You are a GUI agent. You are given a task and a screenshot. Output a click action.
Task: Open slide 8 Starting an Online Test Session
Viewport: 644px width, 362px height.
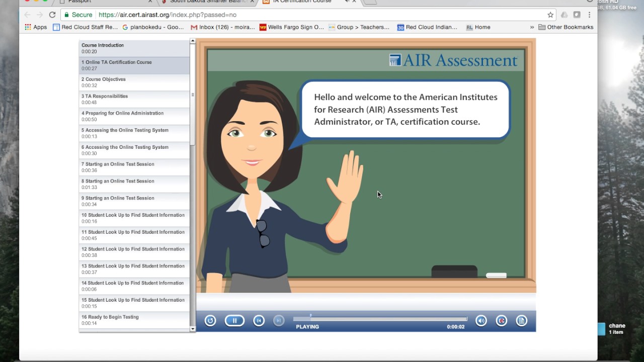[134, 185]
